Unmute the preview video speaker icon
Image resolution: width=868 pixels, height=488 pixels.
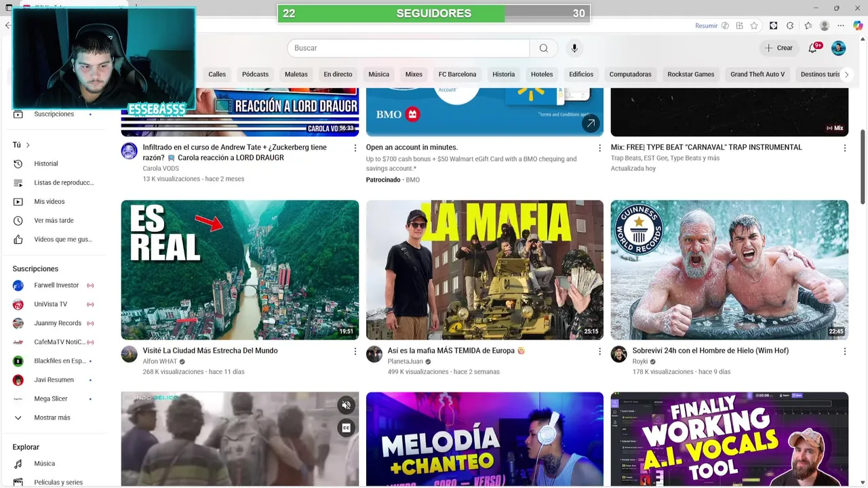coord(347,405)
